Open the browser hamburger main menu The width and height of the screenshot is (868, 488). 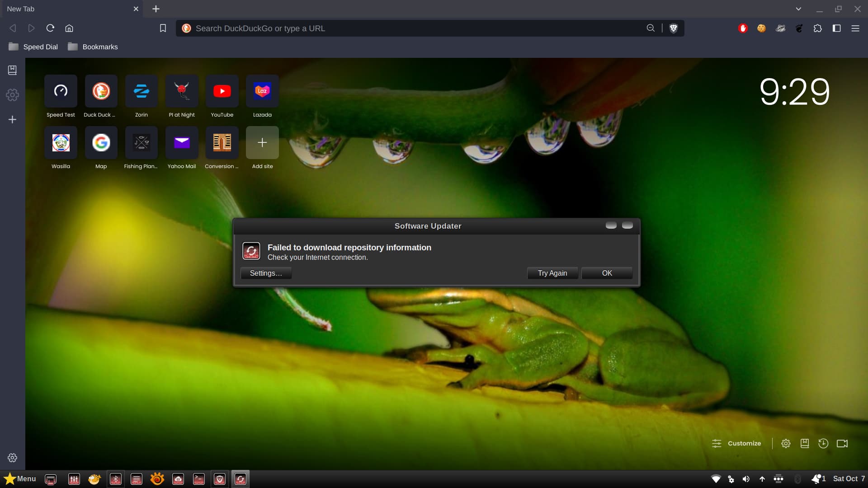(855, 28)
